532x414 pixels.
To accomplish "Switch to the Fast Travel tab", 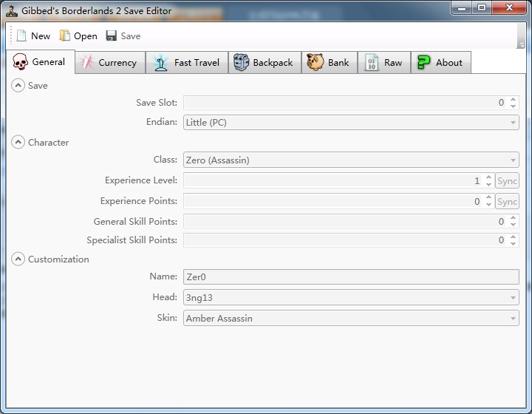I will pyautogui.click(x=187, y=62).
